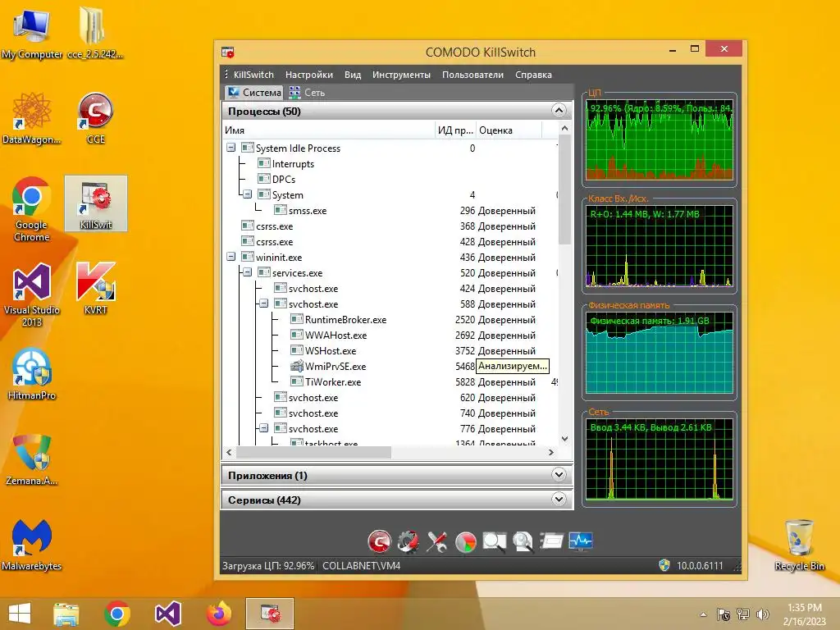Open the Вид menu
840x630 pixels.
click(353, 75)
